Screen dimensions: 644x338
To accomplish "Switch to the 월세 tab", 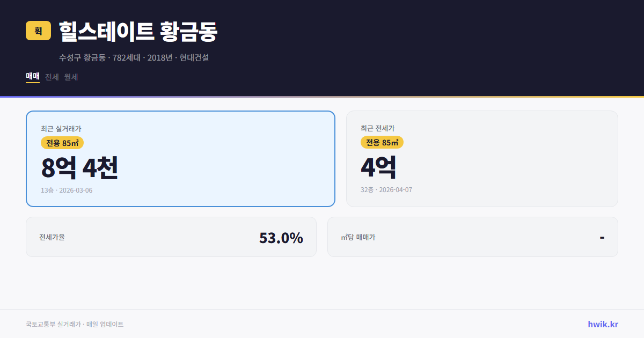I will pos(70,77).
